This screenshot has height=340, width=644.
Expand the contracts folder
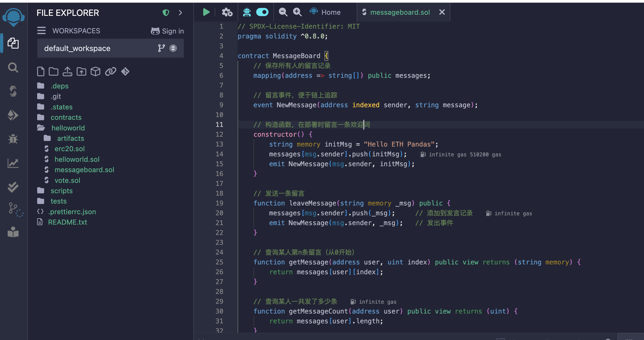[x=66, y=117]
